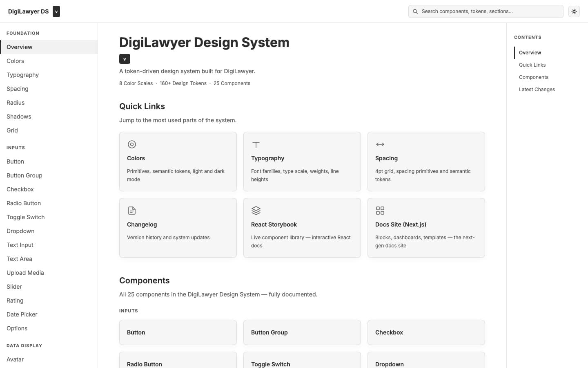
Task: Open the Dropdown component card
Action: point(426,360)
